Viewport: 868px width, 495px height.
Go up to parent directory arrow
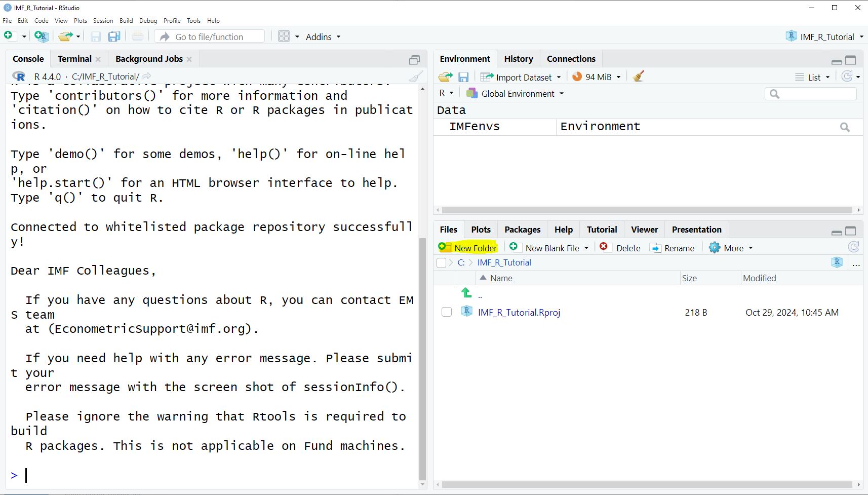(466, 293)
